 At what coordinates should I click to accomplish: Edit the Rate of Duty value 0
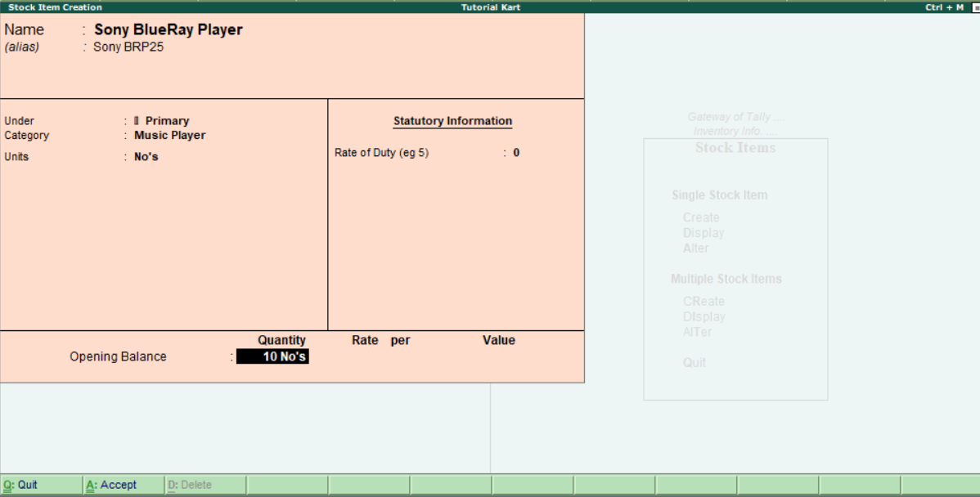(516, 153)
